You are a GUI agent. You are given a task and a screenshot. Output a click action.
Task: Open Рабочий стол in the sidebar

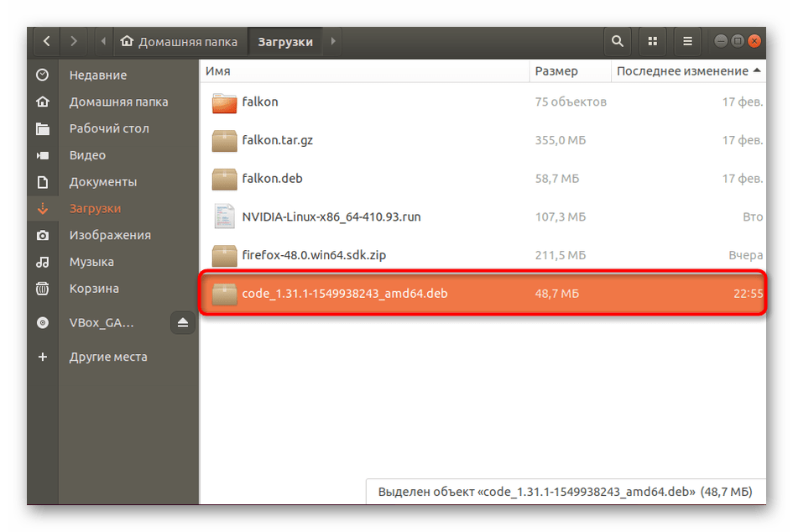tap(113, 128)
